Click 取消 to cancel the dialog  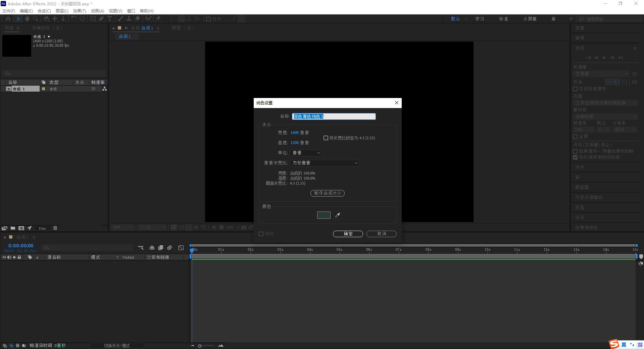pyautogui.click(x=382, y=234)
